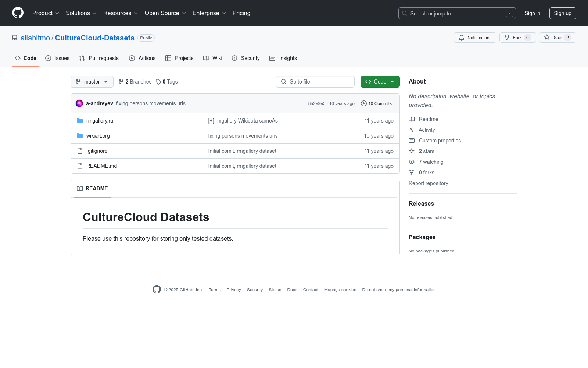Viewport: 588px width, 368px height.
Task: Click the Sign in link
Action: [x=533, y=13]
